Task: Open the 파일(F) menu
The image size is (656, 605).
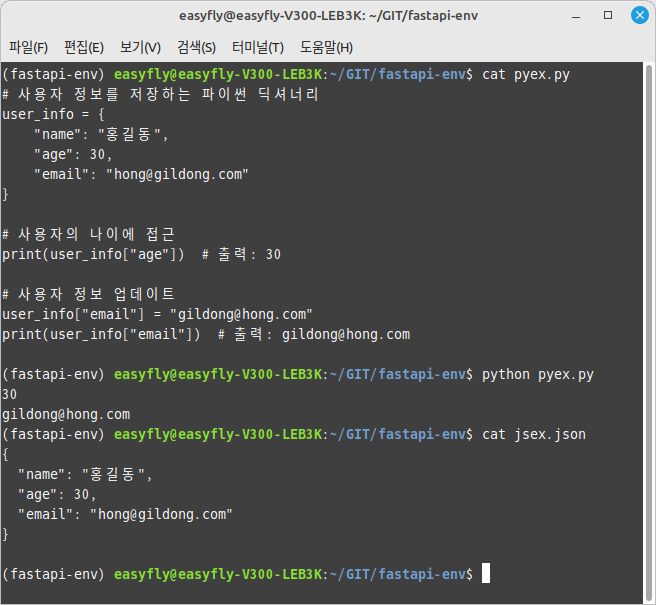Action: 28,47
